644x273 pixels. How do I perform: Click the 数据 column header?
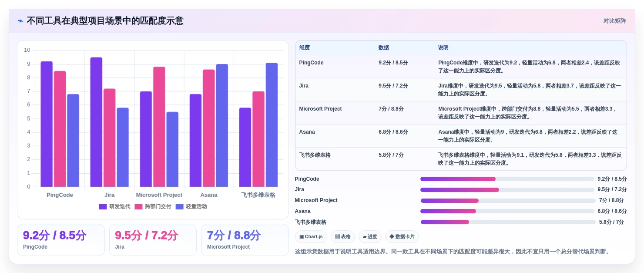coord(384,47)
